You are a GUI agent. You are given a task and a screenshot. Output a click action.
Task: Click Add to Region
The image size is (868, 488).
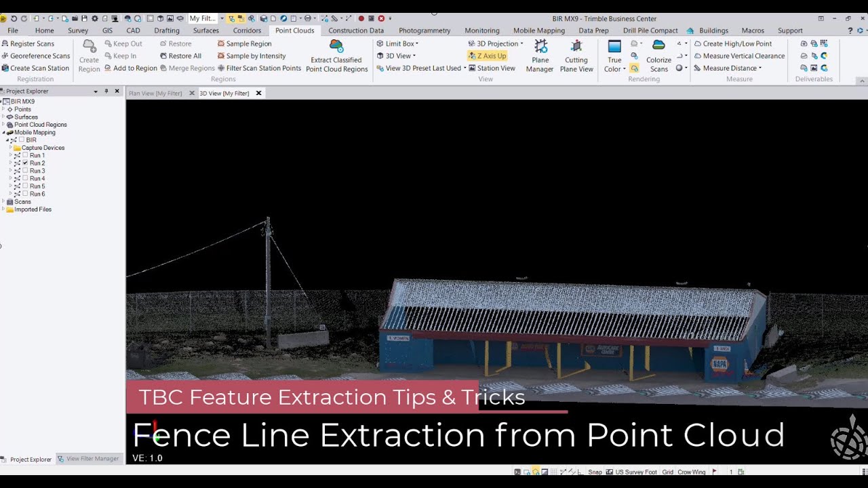(130, 68)
